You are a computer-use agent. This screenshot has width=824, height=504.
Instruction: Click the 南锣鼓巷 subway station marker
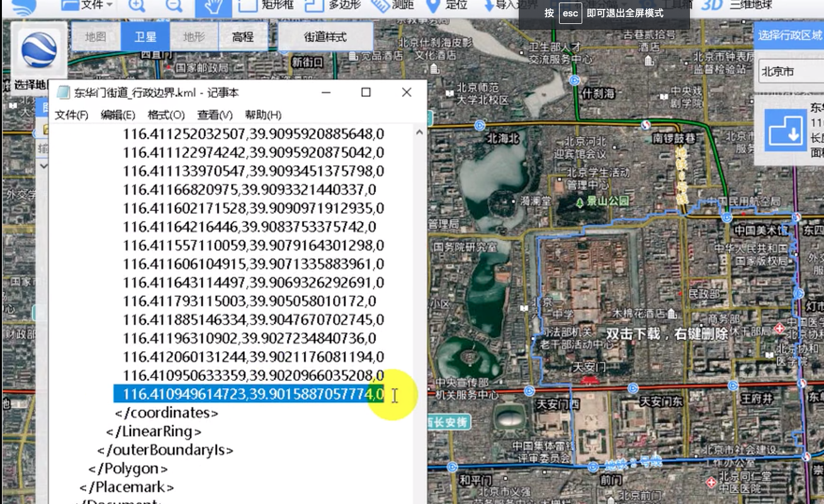(x=646, y=125)
